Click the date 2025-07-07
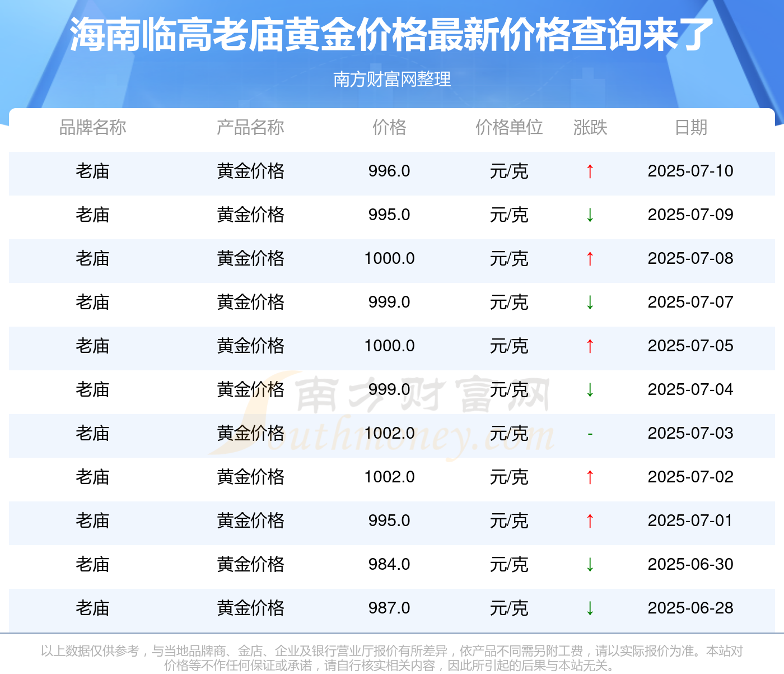The height and width of the screenshot is (674, 784). tap(690, 302)
